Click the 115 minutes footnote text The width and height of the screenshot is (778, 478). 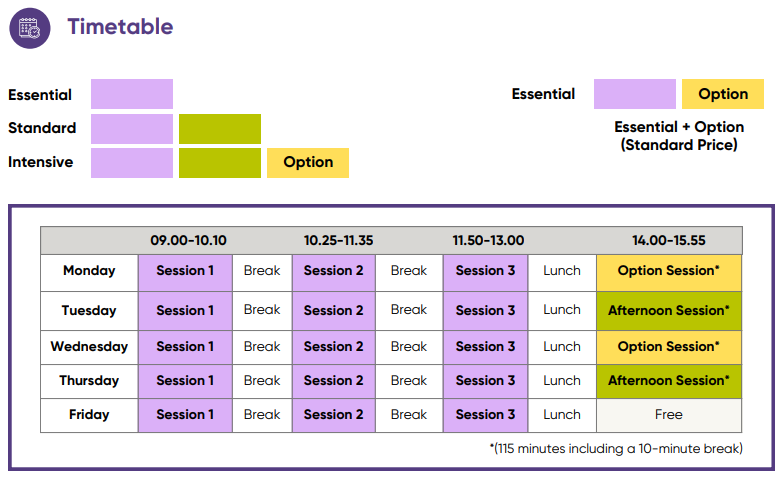pos(616,448)
